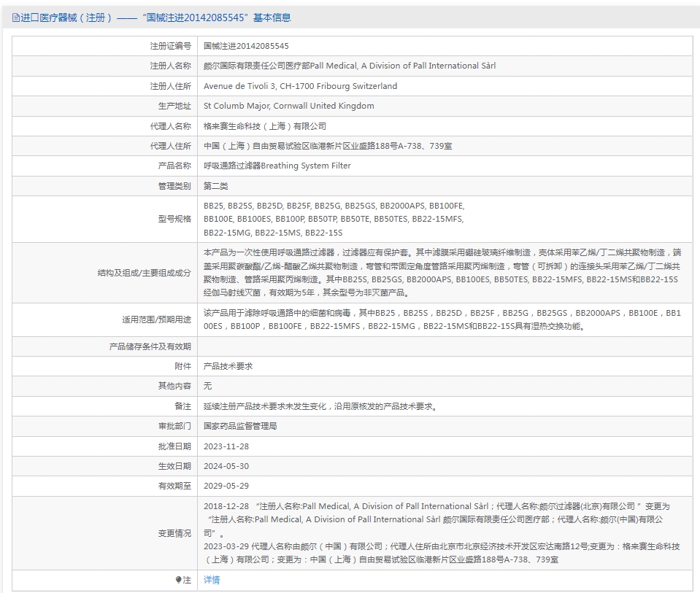
Task: Click the 其他内容 row label
Action: [x=174, y=386]
